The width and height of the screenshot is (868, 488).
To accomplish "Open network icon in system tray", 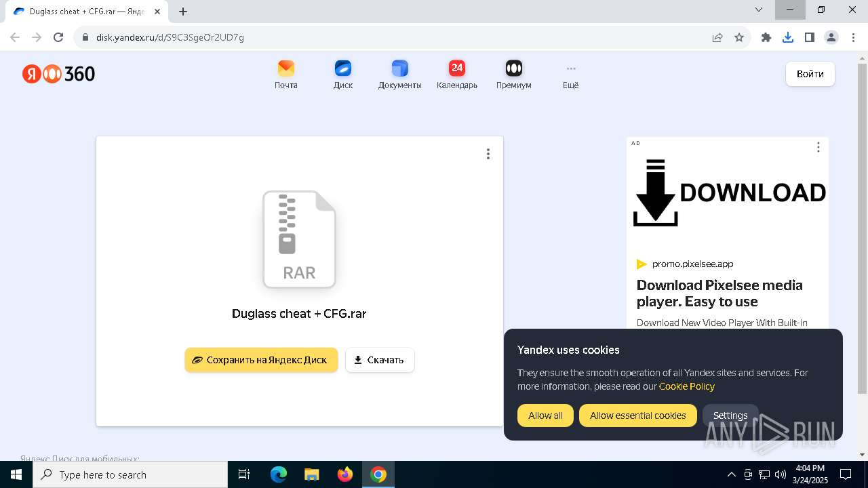I will tap(764, 474).
